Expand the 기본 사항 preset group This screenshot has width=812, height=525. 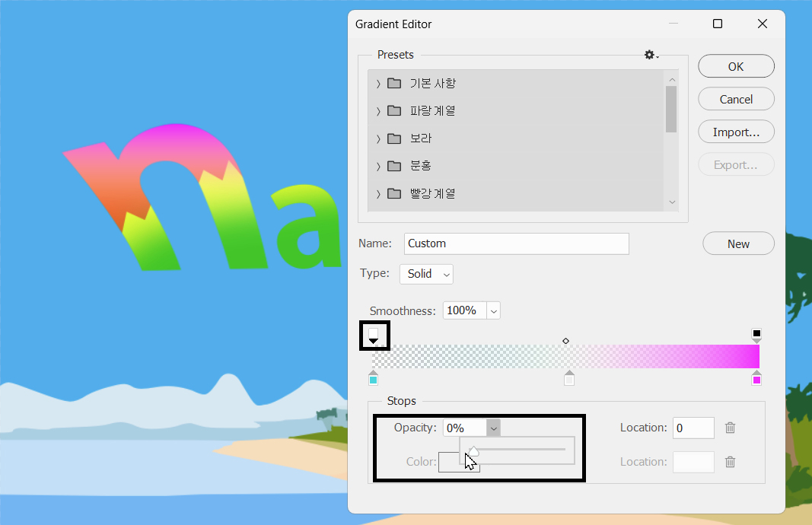378,84
